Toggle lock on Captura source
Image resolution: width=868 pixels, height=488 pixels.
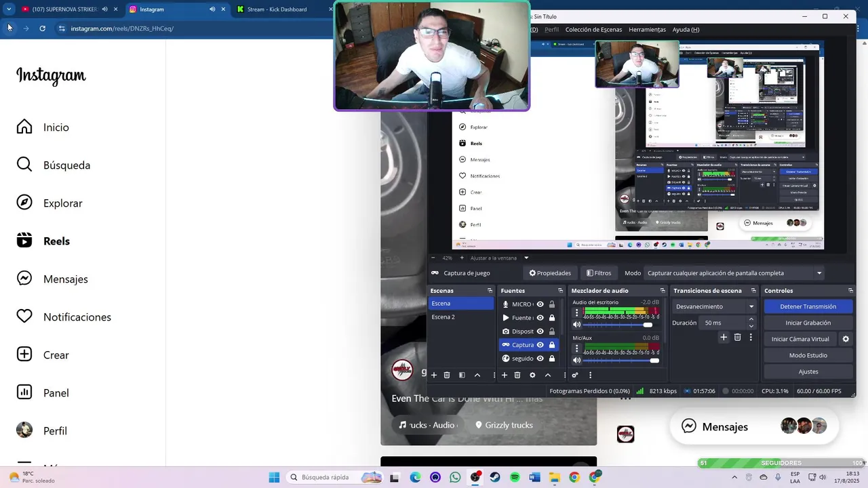[552, 345]
